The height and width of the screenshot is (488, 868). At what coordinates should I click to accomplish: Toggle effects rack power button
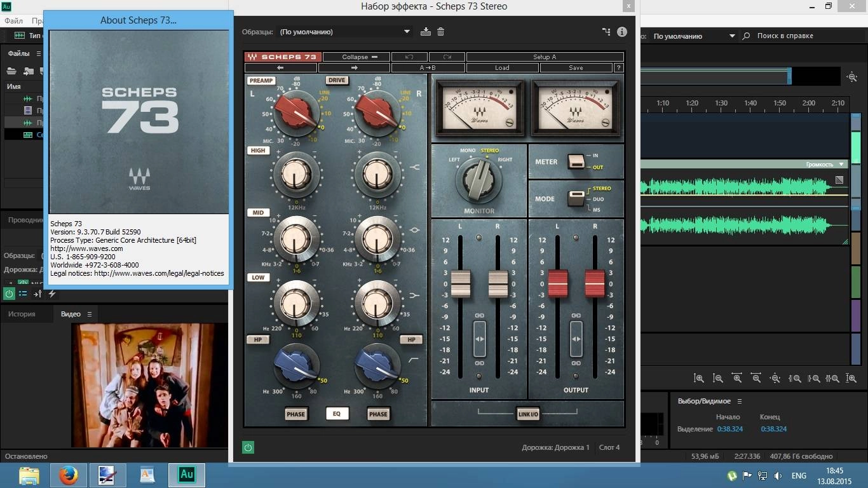point(9,294)
